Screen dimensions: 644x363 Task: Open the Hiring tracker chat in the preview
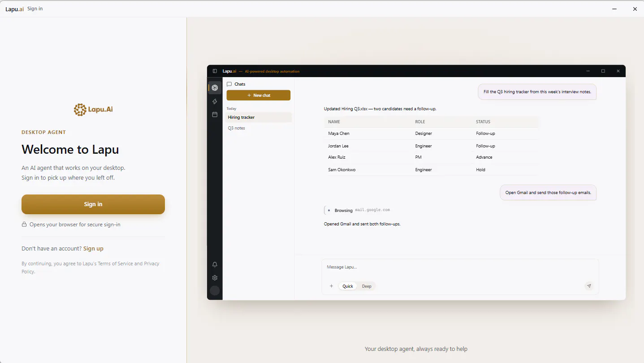point(258,117)
